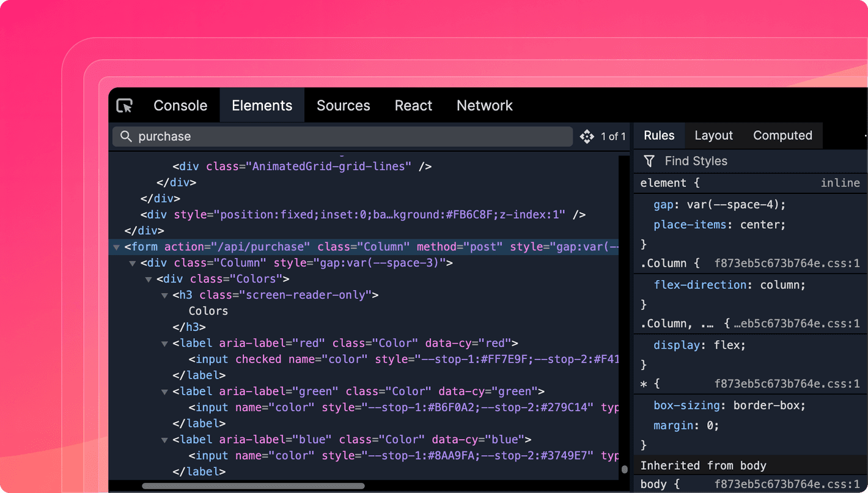
Task: Collapse the label aria-label="green" node
Action: pos(164,392)
